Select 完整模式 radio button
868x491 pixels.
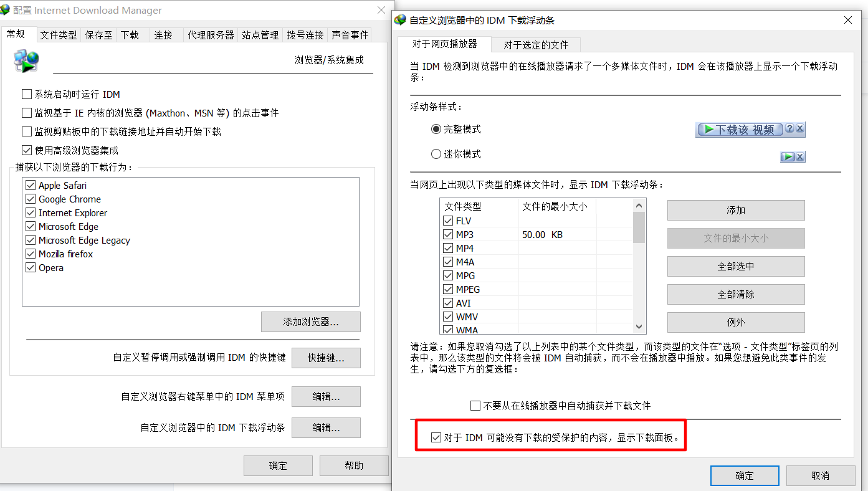(436, 130)
